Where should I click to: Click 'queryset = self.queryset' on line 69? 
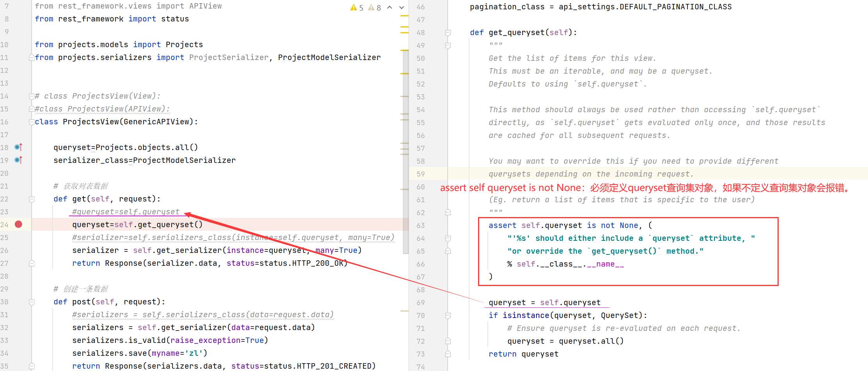[544, 302]
